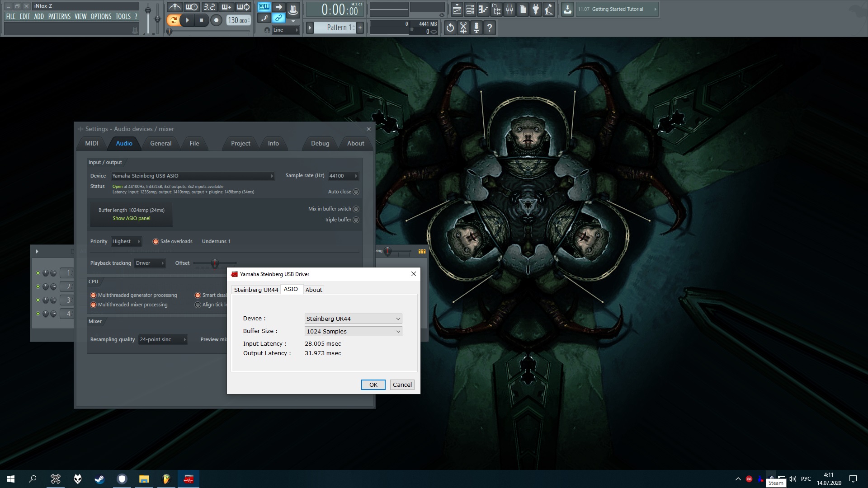Open the Channel rack view icon

point(470,9)
